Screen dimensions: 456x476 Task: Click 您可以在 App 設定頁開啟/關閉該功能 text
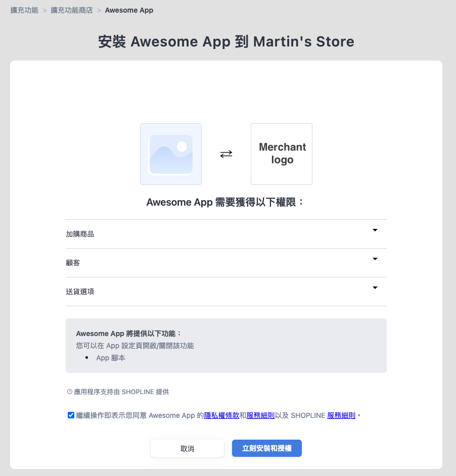point(135,346)
